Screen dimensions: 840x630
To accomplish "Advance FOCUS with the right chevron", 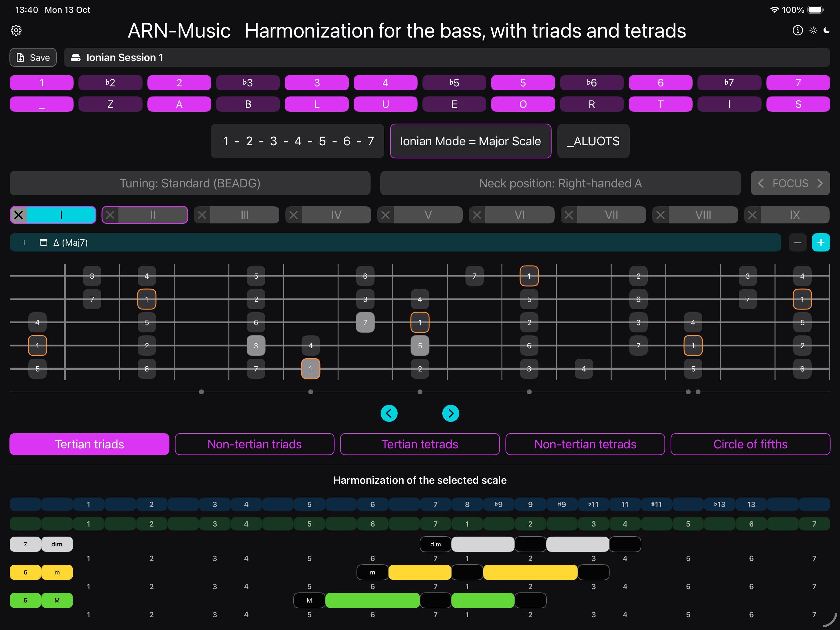I will click(x=820, y=183).
